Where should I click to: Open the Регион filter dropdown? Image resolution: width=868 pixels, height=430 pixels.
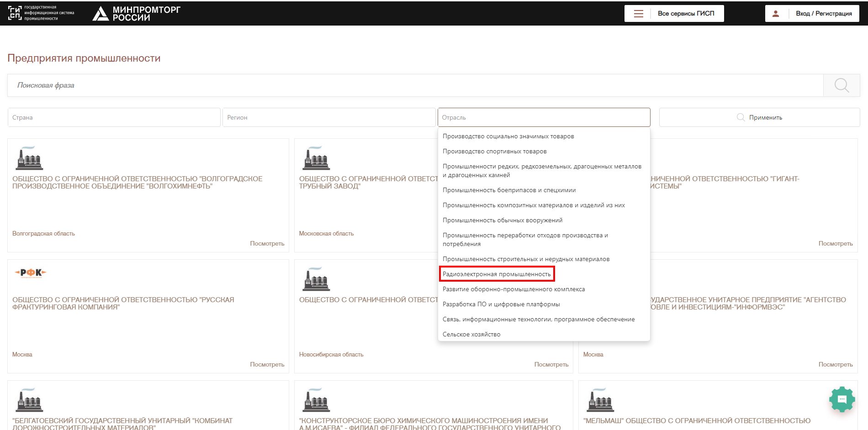click(329, 117)
